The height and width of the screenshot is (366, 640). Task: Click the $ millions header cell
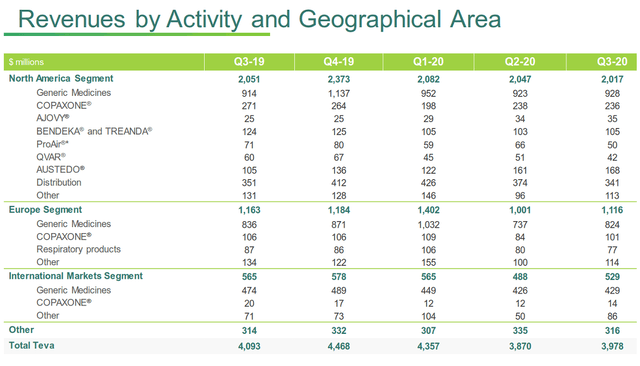26,62
